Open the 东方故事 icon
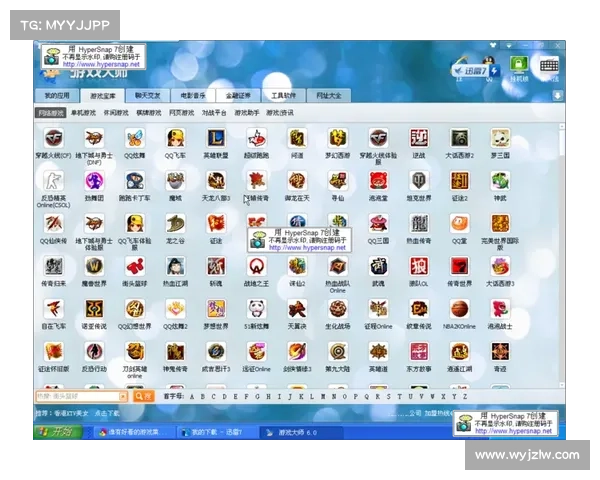The width and height of the screenshot is (600, 480). (419, 352)
